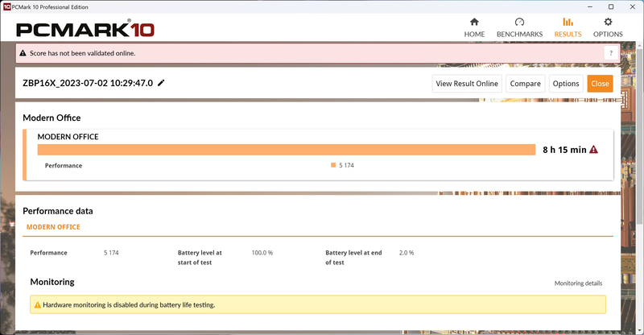Click 'Battery level at end of test' label
The image size is (644, 335).
(x=353, y=258)
